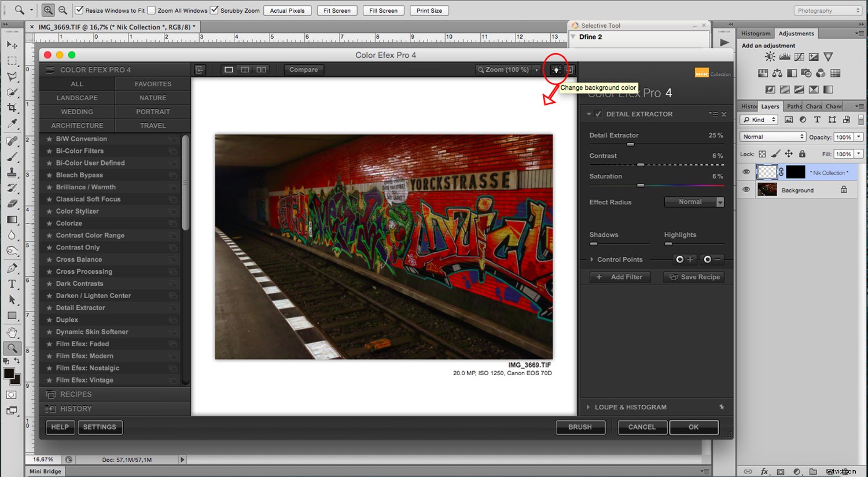Expand the LOUPE & HISTOGRAM section
Viewport: 868px width, 477px height.
(x=588, y=407)
